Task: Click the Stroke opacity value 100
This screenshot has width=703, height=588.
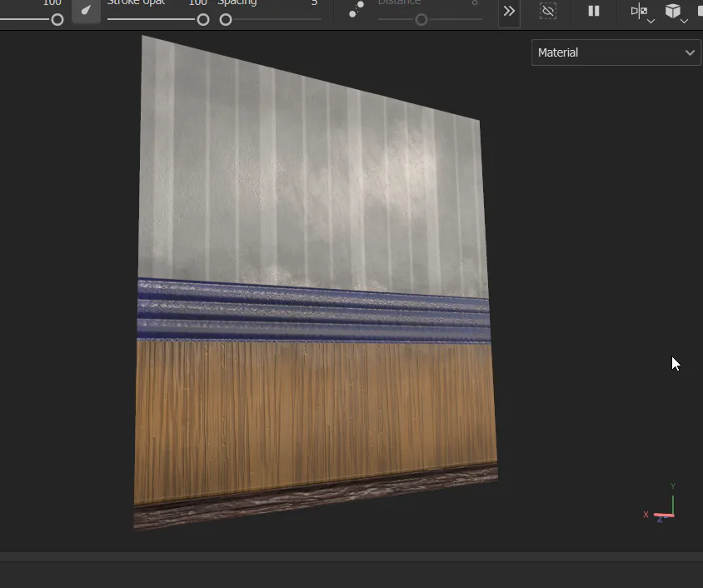Action: (x=197, y=2)
